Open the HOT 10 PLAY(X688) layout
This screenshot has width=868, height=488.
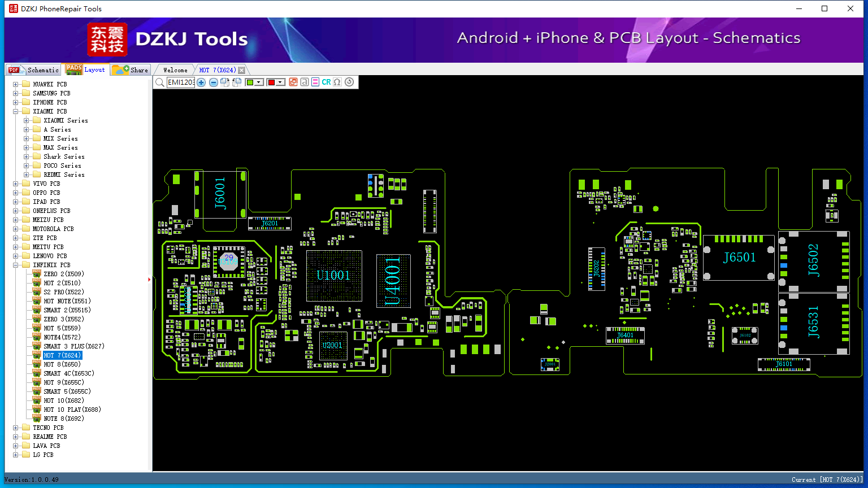[72, 409]
